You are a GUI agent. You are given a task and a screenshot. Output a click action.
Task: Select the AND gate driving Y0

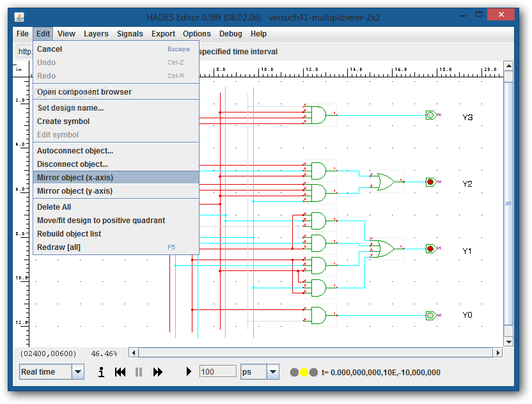(318, 316)
